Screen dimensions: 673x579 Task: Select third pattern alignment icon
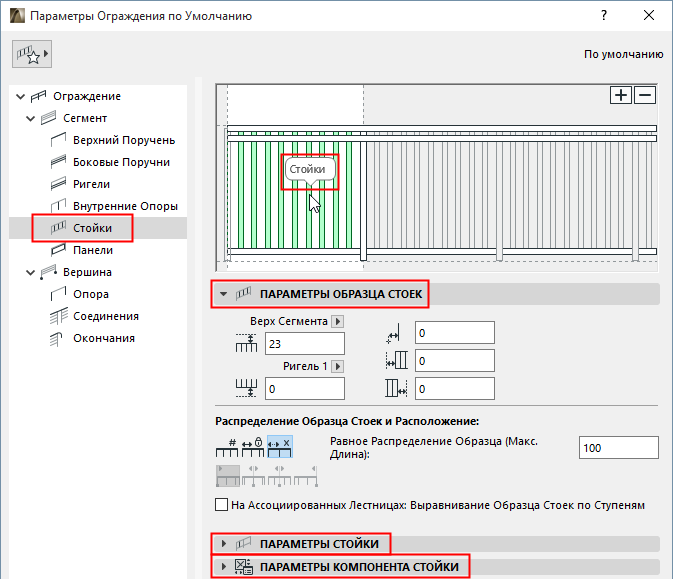[x=280, y=476]
